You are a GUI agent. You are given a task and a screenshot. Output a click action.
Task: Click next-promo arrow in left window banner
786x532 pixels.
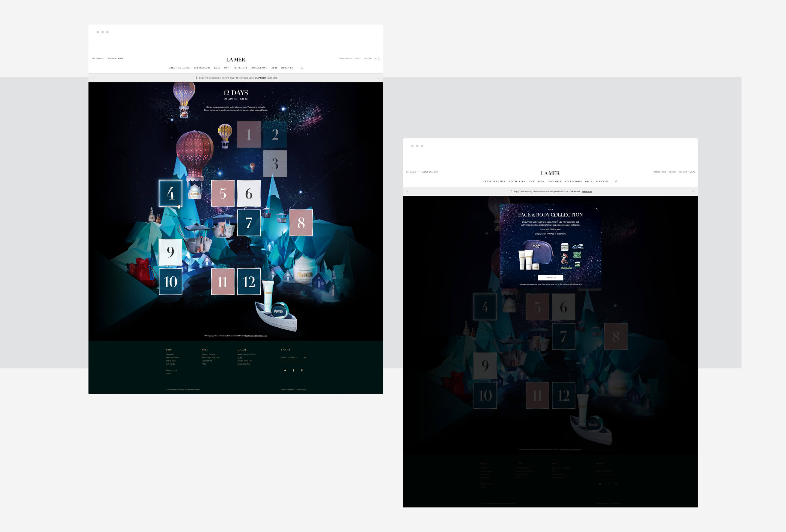coord(379,78)
